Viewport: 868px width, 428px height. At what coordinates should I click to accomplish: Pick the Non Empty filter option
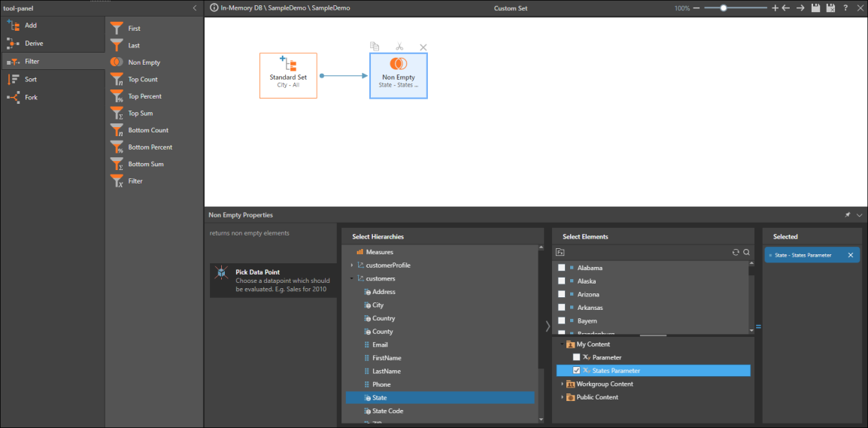point(135,62)
